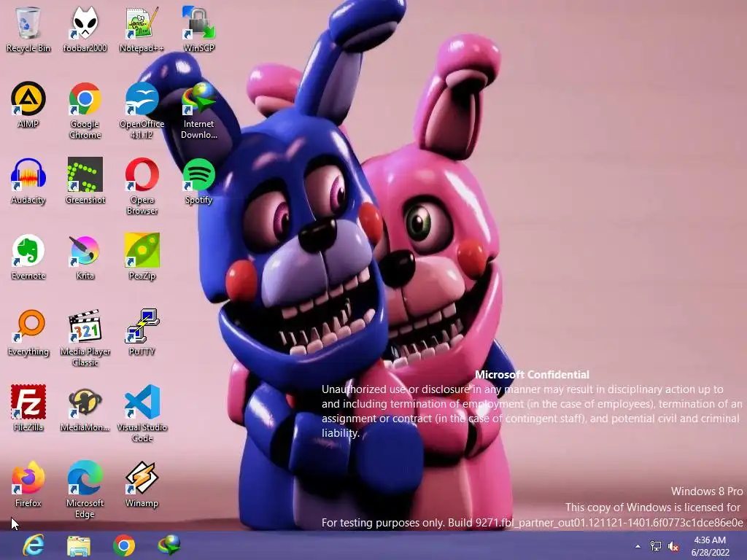Open File Explorer on the taskbar
The height and width of the screenshot is (560, 747).
point(79,545)
